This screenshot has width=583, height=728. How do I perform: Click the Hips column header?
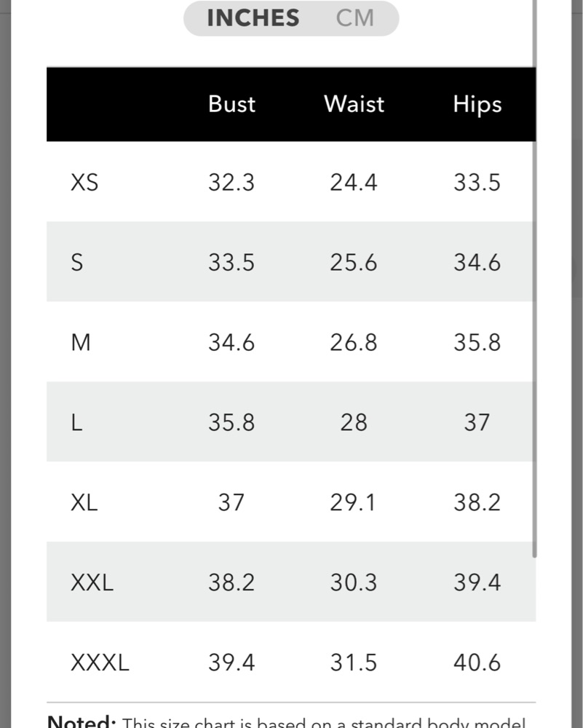[x=477, y=104]
